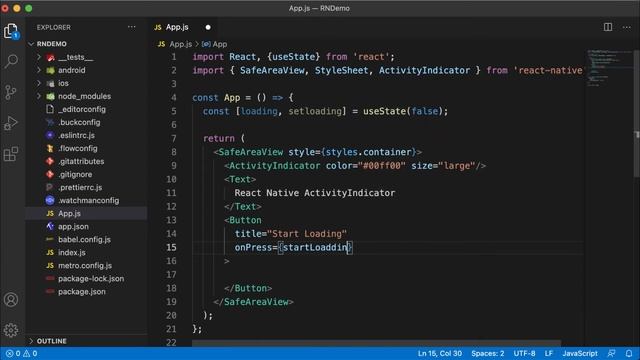The width and height of the screenshot is (640, 360).
Task: Open the Run and Debug view
Action: tap(11, 123)
